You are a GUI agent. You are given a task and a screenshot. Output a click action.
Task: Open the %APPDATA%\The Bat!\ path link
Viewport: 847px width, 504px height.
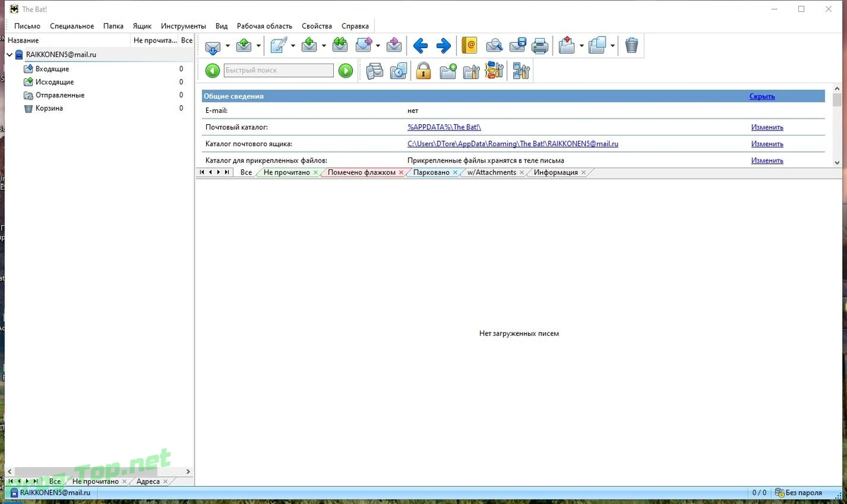pos(444,128)
